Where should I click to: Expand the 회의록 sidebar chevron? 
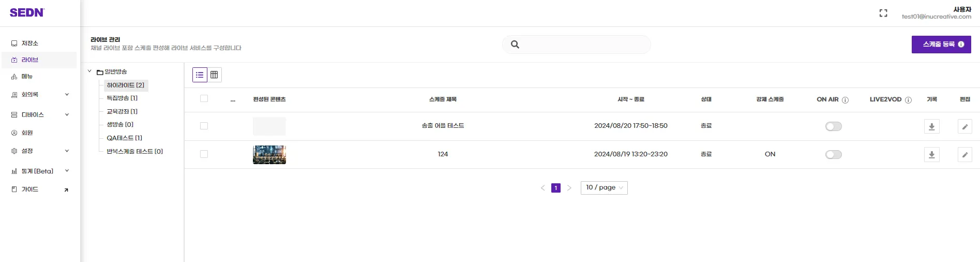point(67,95)
